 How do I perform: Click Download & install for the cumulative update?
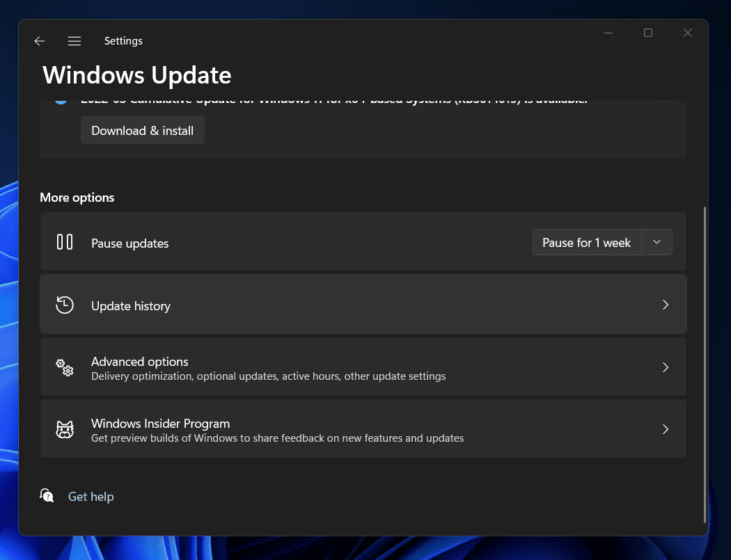142,130
